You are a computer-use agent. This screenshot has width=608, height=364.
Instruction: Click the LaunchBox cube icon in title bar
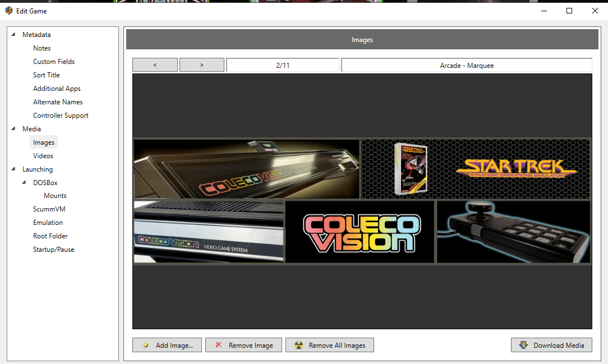click(x=9, y=11)
